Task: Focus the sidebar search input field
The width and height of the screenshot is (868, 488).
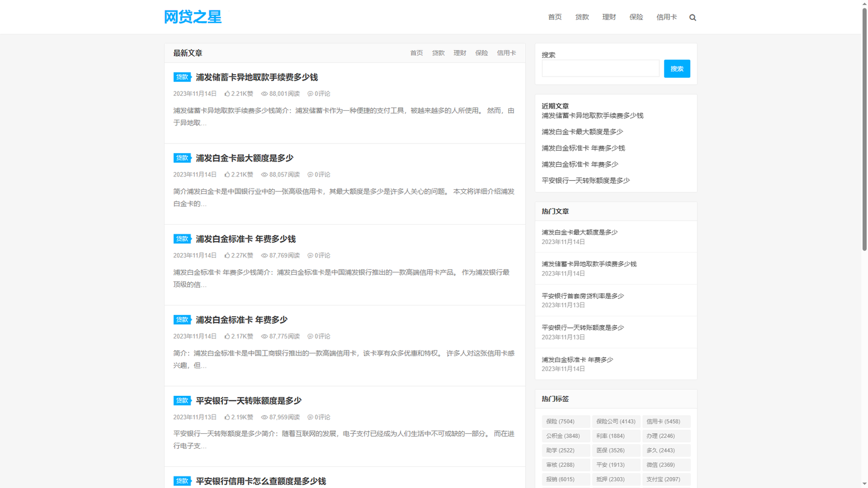Action: (x=600, y=68)
